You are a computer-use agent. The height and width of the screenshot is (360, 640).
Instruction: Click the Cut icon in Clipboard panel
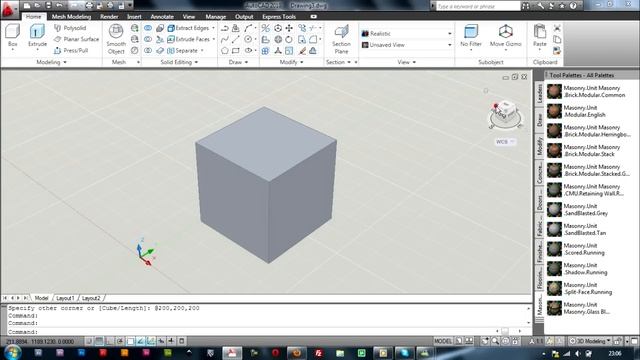click(557, 28)
